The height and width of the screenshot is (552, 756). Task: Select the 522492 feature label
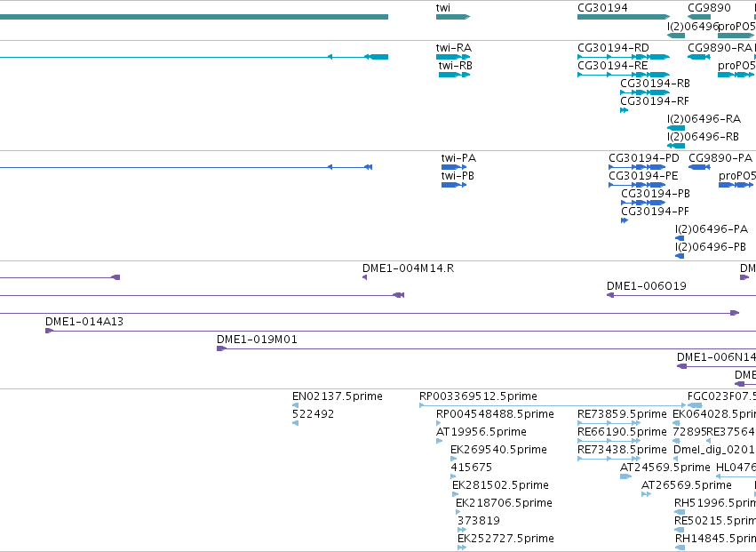pyautogui.click(x=313, y=414)
